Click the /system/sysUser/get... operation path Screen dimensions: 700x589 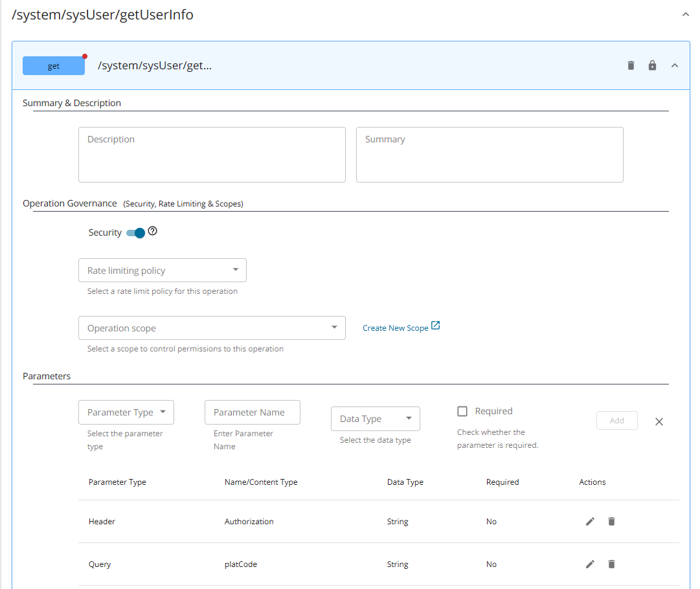point(155,65)
